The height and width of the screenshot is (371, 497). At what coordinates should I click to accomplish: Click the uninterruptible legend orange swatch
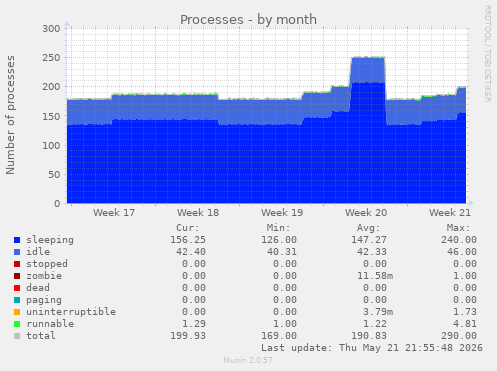(x=17, y=312)
